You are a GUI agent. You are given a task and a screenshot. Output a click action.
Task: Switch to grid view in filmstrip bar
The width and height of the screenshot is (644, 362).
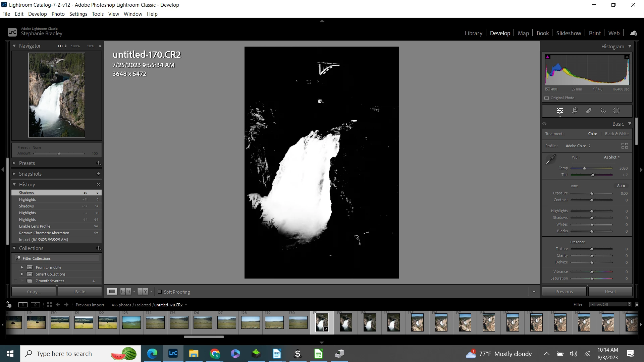click(x=49, y=305)
